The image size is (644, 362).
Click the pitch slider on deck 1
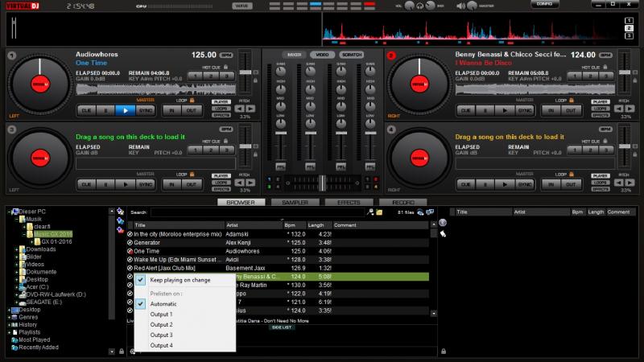[x=246, y=72]
